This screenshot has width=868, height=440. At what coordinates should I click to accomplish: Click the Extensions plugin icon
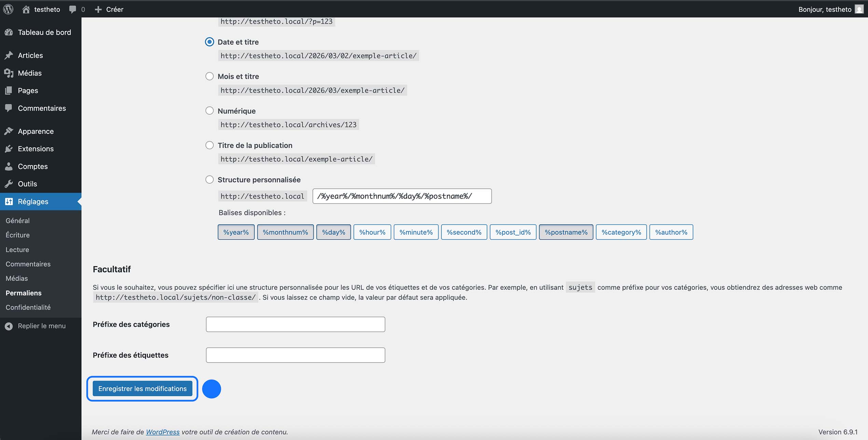(9, 149)
